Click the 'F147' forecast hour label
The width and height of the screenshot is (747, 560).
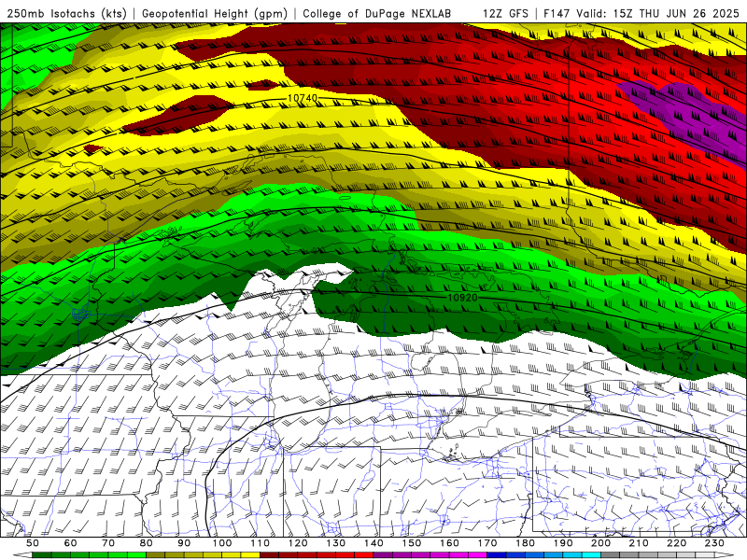[x=557, y=13]
